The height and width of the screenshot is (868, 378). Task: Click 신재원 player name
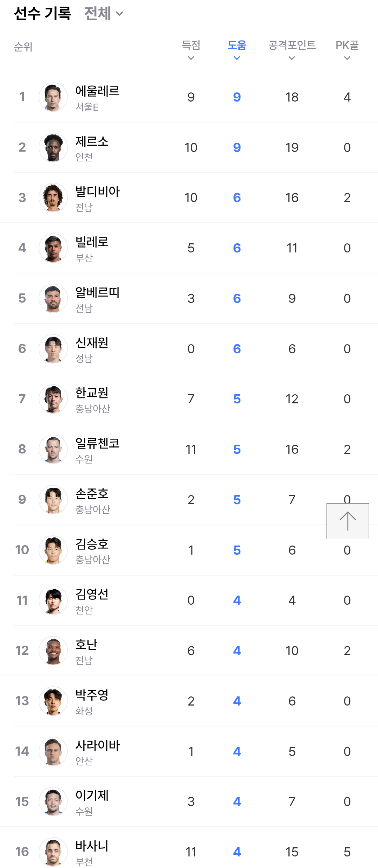(x=92, y=343)
